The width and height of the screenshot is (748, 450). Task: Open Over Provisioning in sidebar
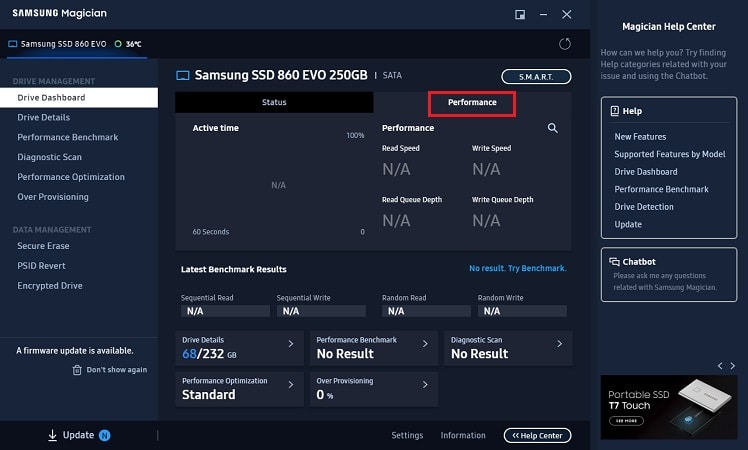pyautogui.click(x=53, y=197)
